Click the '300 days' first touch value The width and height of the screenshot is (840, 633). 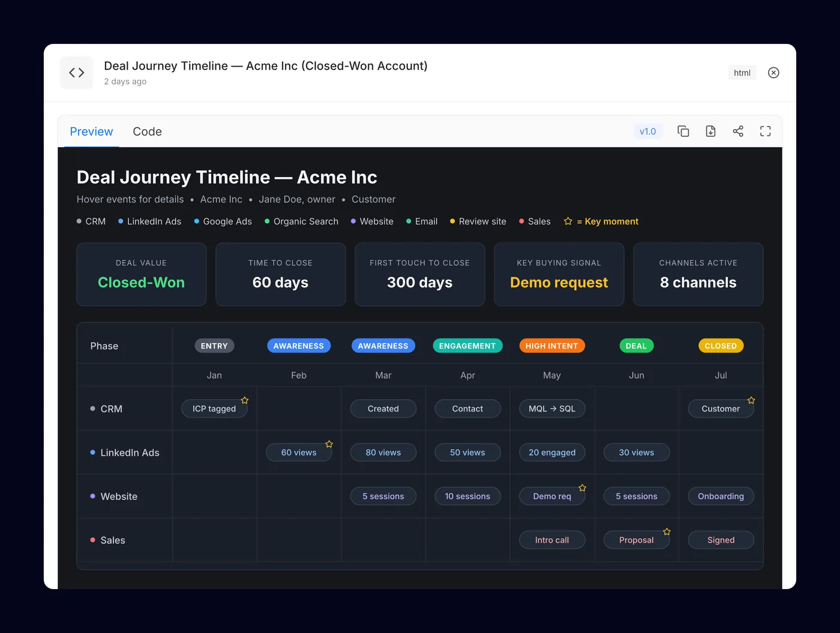pyautogui.click(x=420, y=283)
